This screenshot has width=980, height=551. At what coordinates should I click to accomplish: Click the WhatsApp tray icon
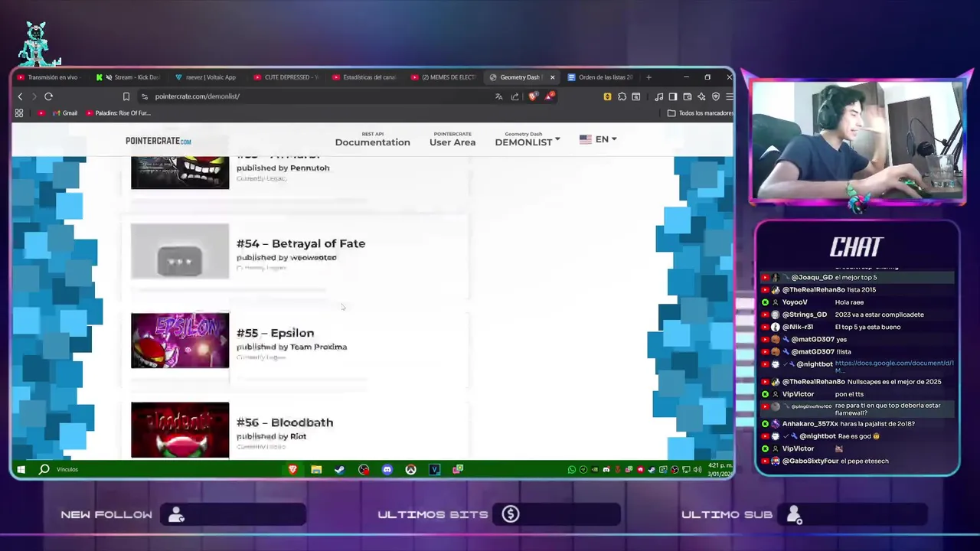pyautogui.click(x=571, y=469)
